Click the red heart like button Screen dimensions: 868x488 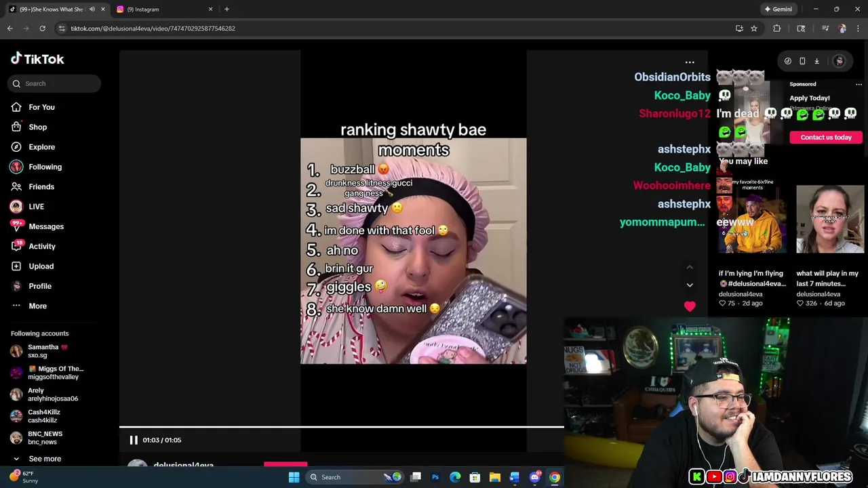click(690, 306)
